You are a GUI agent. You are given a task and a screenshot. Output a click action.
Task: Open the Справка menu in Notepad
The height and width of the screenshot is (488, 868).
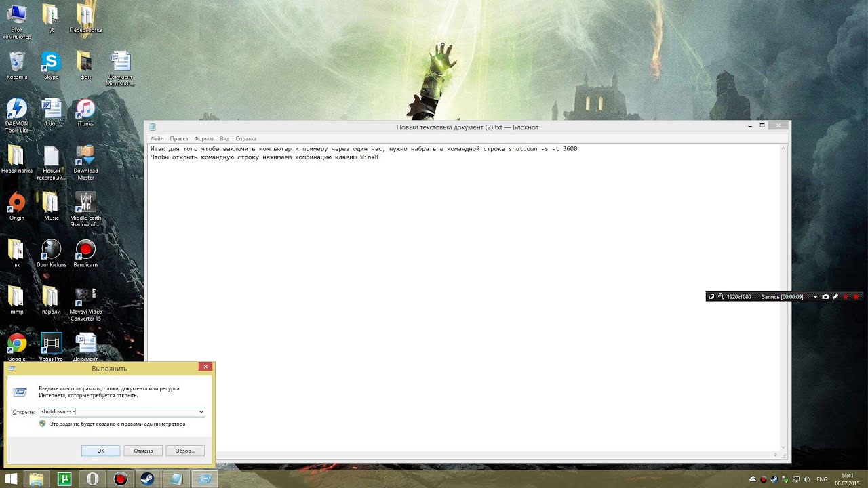click(245, 138)
